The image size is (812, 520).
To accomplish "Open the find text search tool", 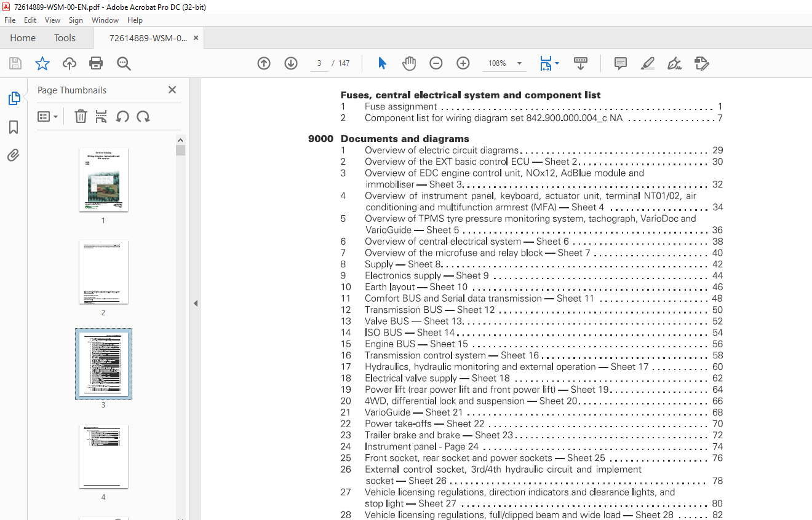I will coord(124,63).
